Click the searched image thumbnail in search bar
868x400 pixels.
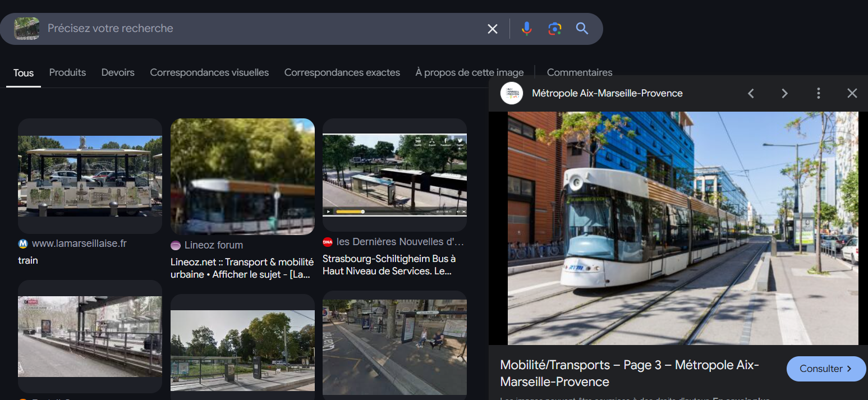click(26, 29)
